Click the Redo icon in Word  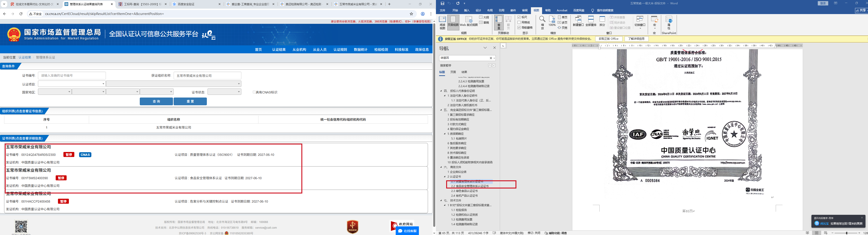(x=458, y=3)
